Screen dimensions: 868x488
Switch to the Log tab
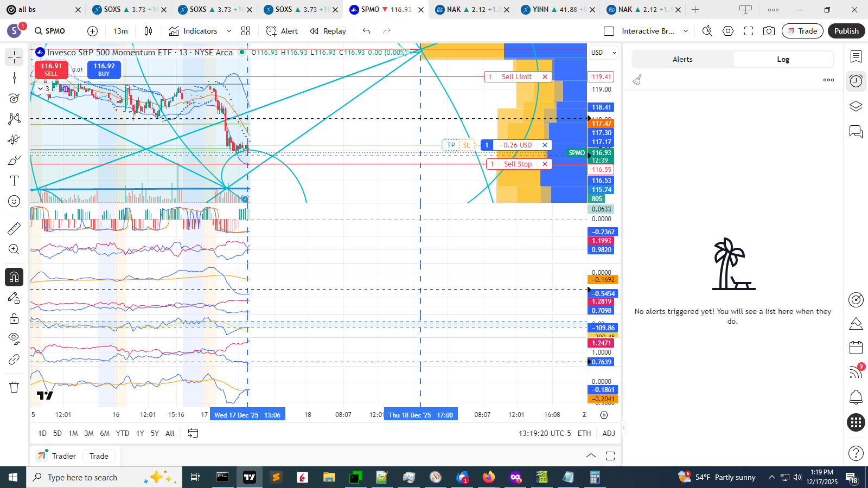coord(783,59)
